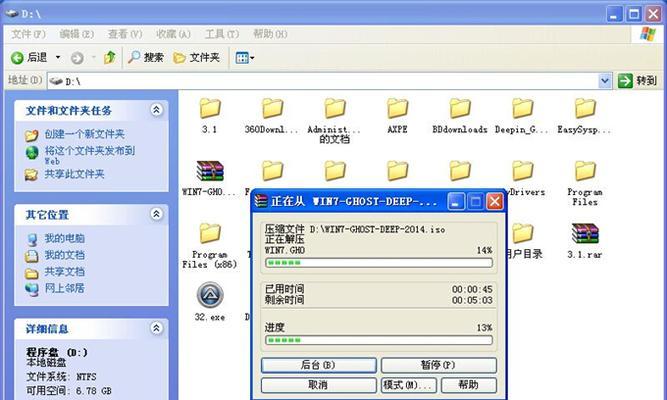Open the 工具(T) menu

click(x=222, y=34)
